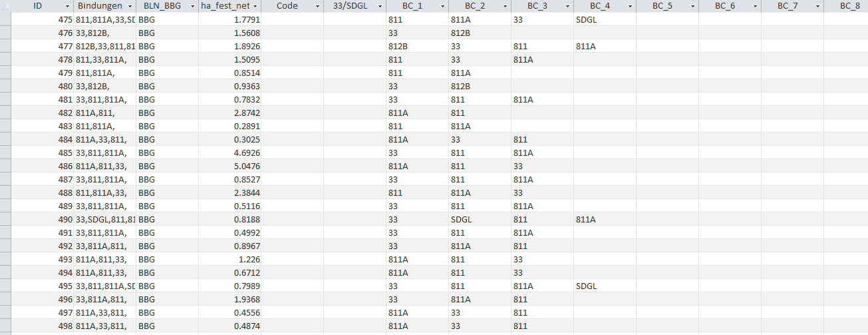This screenshot has height=335, width=868.
Task: Select the ID cell showing 497
Action: 43,312
